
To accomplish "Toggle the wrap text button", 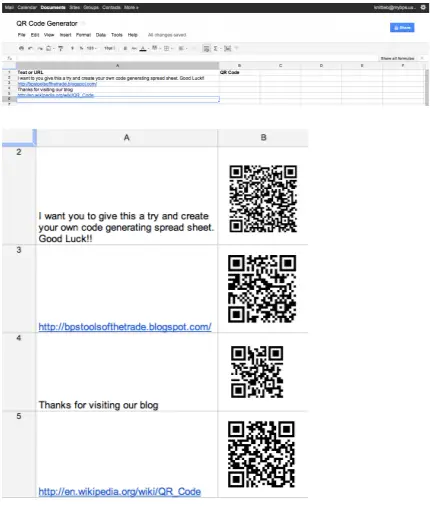I will click(207, 49).
